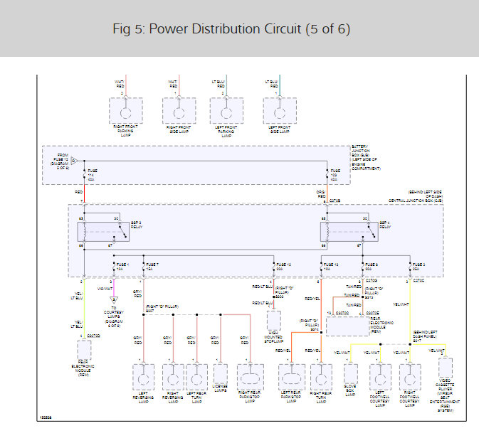Click the Left Front Side Lamp symbol
479x448 pixels.
pos(280,110)
